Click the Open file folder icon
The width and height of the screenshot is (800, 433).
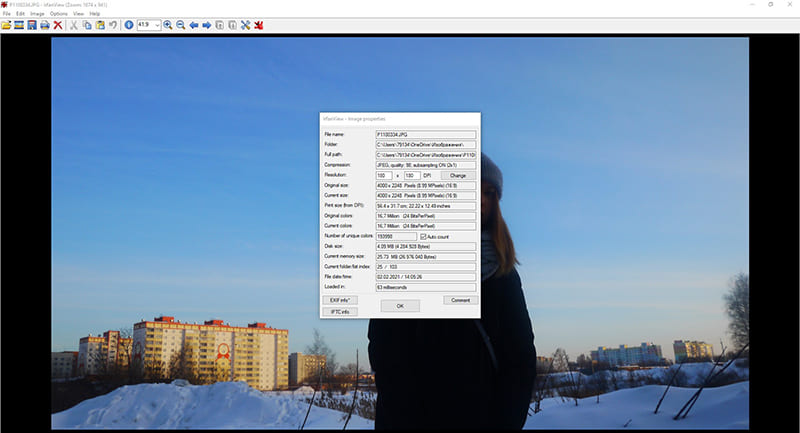tap(6, 25)
